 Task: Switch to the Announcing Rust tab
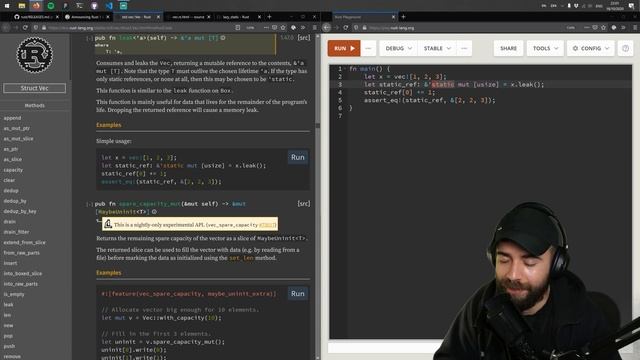click(87, 17)
